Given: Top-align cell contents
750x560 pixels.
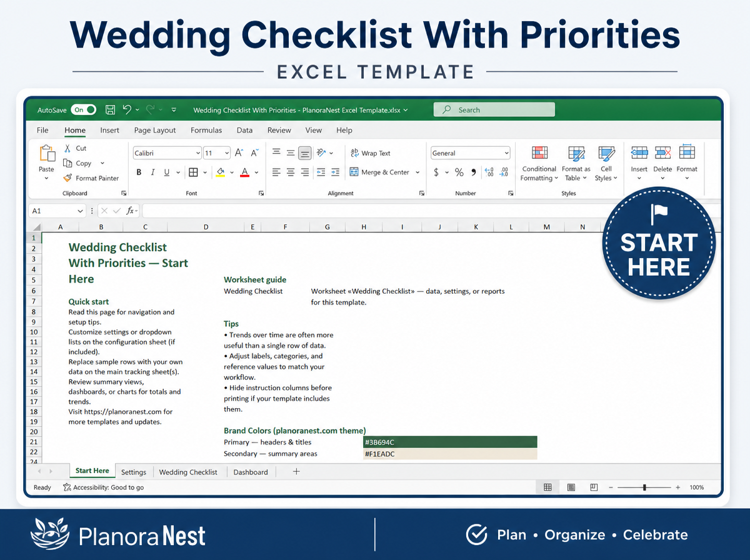Looking at the screenshot, I should [x=276, y=153].
